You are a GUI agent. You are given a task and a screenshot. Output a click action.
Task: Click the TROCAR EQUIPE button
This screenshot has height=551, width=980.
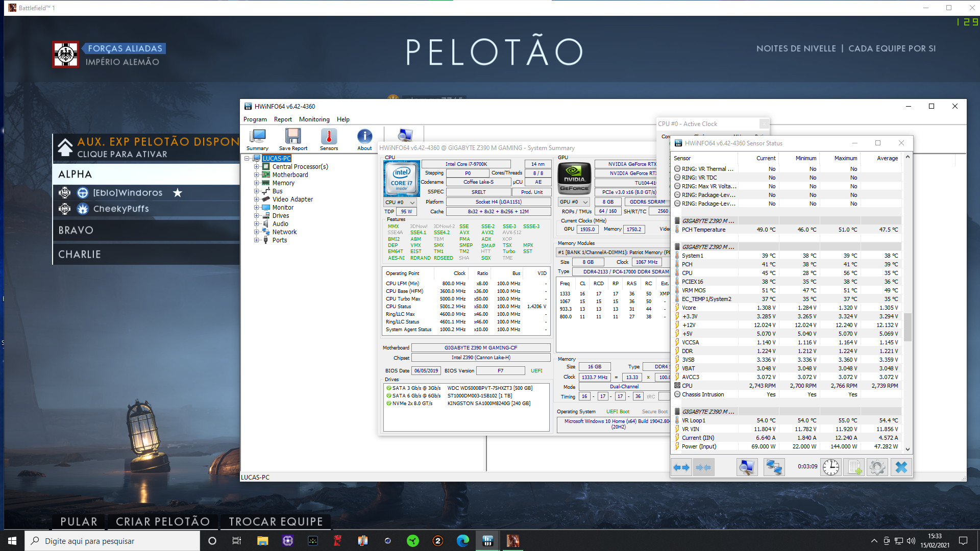[276, 521]
